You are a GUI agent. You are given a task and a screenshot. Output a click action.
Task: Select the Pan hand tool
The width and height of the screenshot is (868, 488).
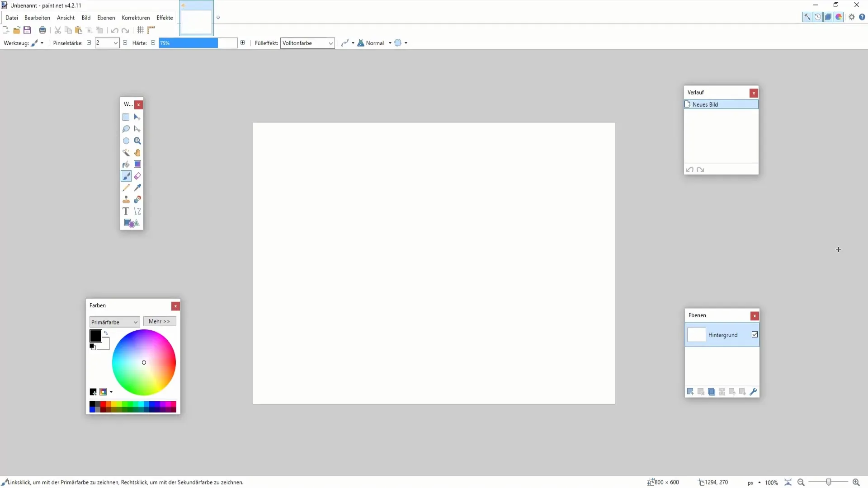(x=137, y=152)
